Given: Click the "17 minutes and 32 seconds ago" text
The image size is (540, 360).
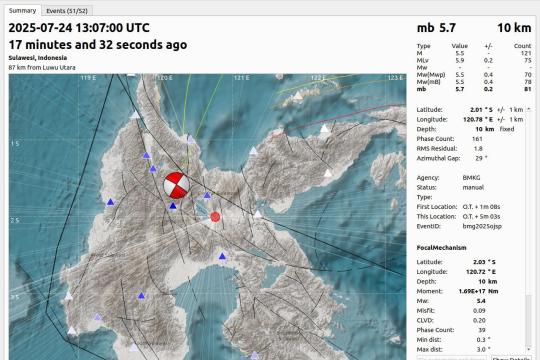Looking at the screenshot, I should pos(98,44).
